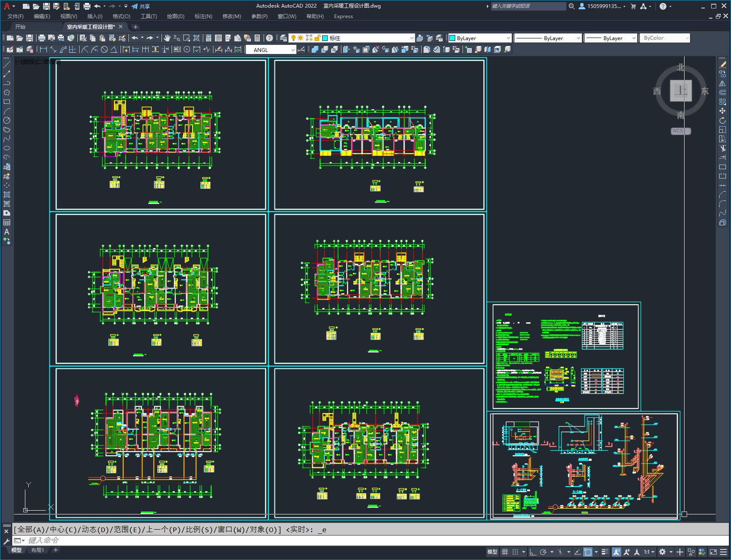
Task: Select the Multiline Text A tool
Action: click(x=7, y=232)
